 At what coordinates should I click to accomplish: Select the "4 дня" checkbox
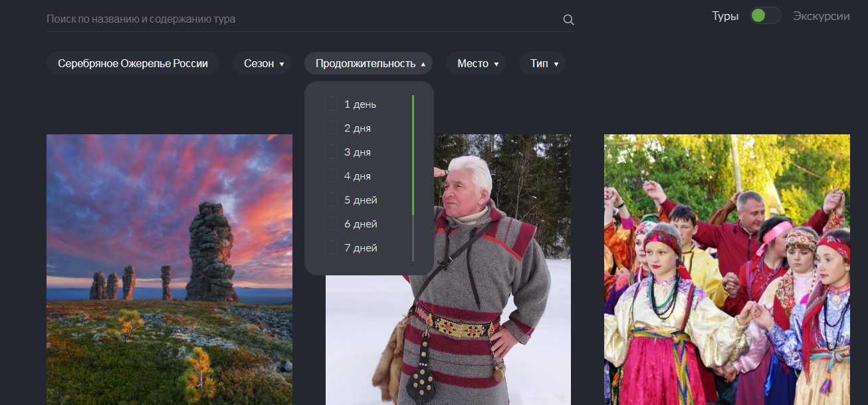coord(331,176)
